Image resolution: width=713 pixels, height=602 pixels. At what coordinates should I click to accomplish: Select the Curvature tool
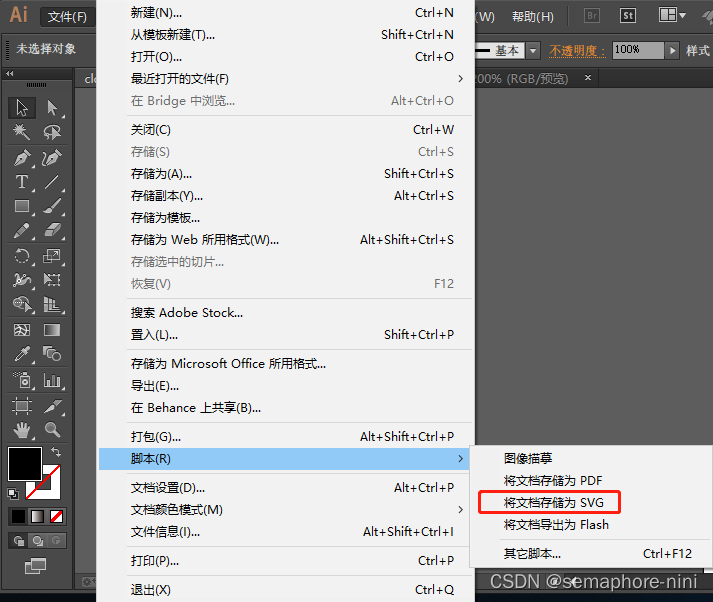point(52,158)
